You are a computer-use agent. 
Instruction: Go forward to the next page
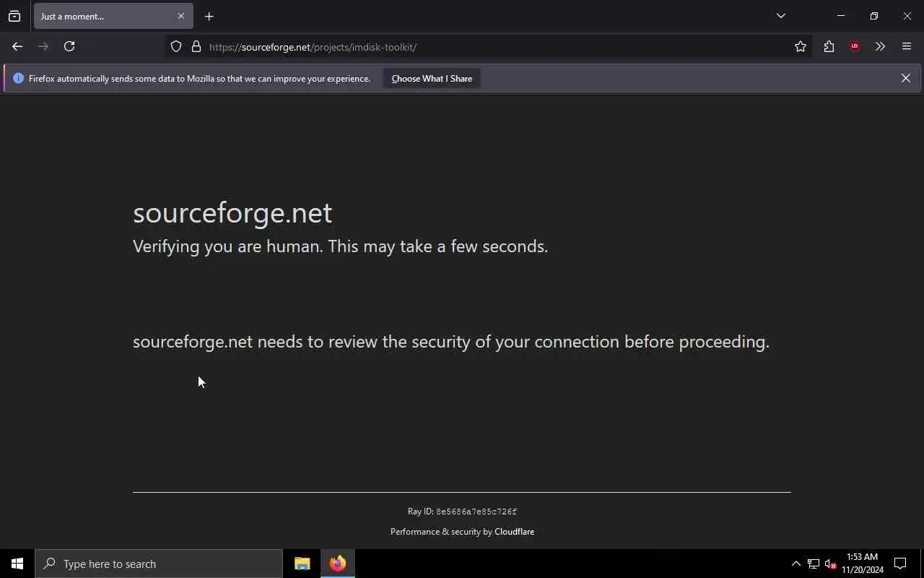pyautogui.click(x=43, y=46)
